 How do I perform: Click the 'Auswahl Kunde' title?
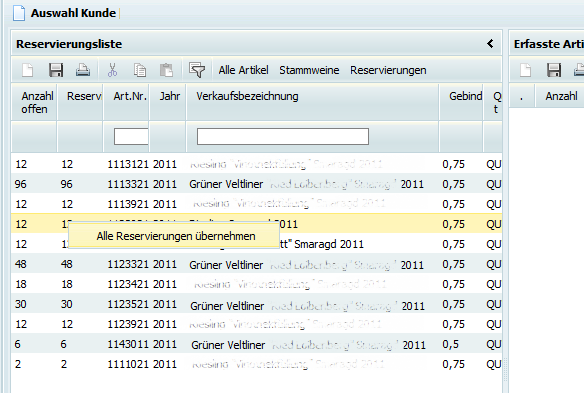73,13
